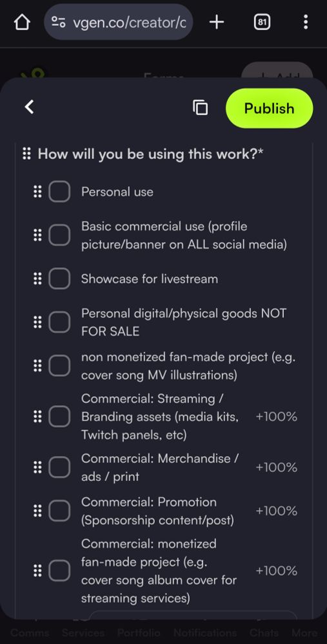Screen dimensions: 327x644
Task: Select Personal digital/physical goods NOT FOR SALE checkbox
Action: coord(59,322)
